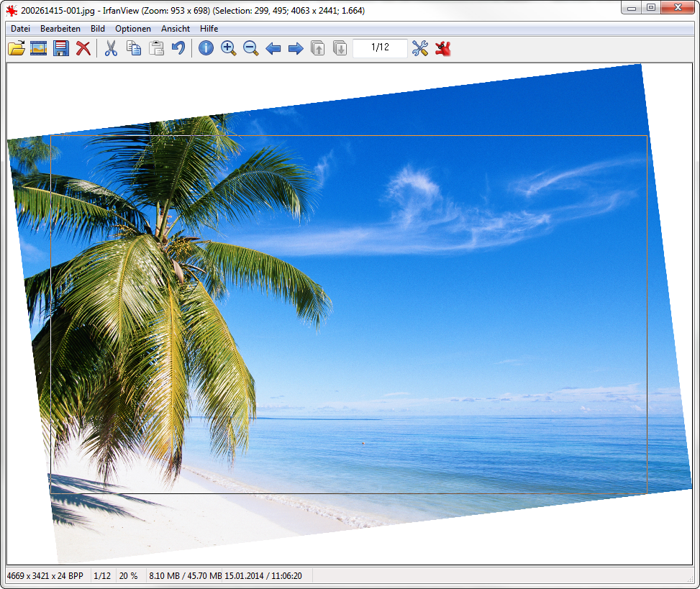Open settings via the wrench and screwdriver icon
Screen dimensions: 700x589
(x=420, y=49)
